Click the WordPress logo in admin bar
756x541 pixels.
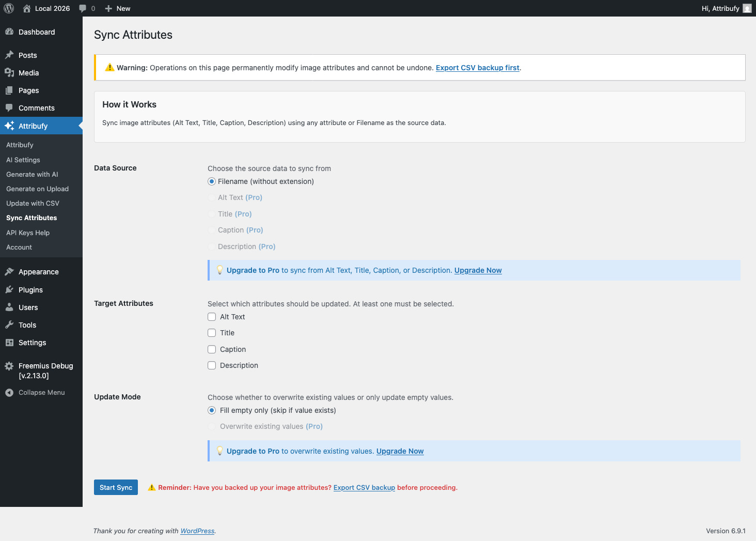click(x=8, y=8)
